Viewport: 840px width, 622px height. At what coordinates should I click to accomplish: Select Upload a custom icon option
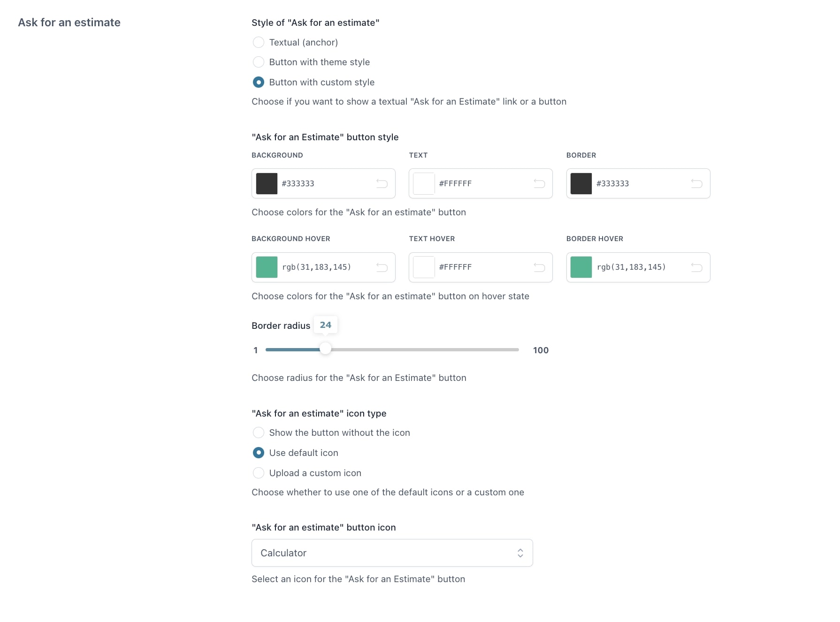coord(259,473)
